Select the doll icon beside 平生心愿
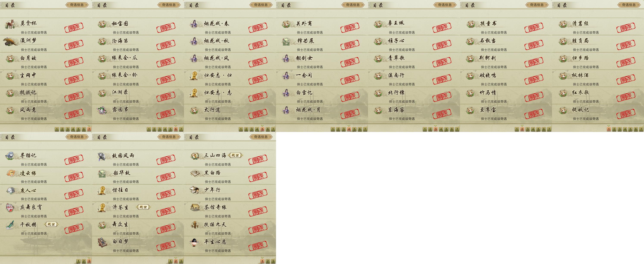This screenshot has width=644, height=264. tap(195, 242)
